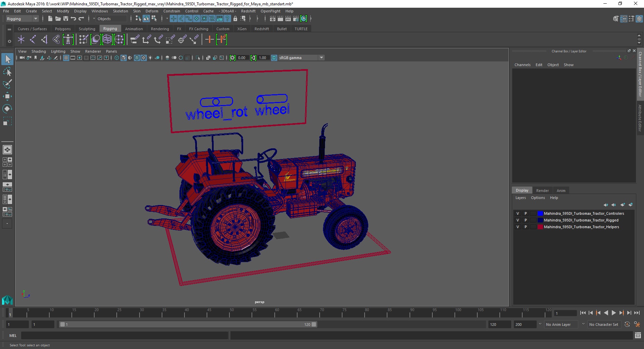Click the Redo arrow icon
Viewport: 644px width, 349px height.
tap(81, 19)
